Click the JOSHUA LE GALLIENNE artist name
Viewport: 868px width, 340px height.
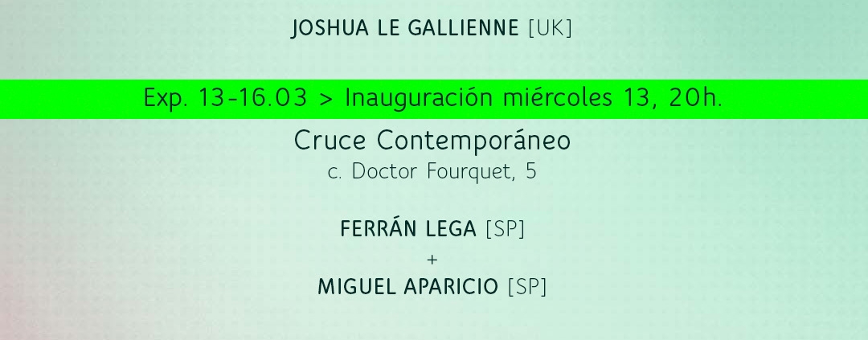click(x=404, y=28)
